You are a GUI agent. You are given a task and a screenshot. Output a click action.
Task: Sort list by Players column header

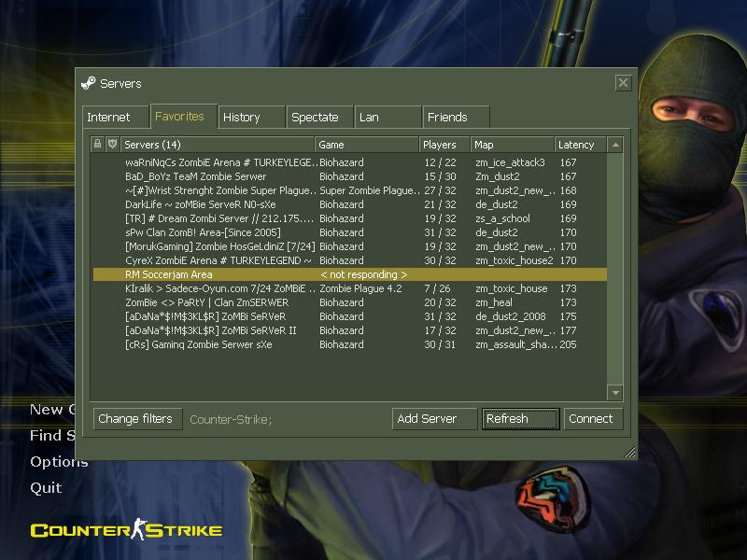pos(444,145)
